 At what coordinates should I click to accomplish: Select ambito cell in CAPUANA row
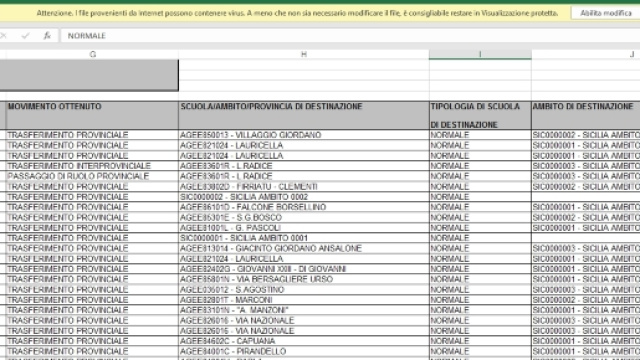pyautogui.click(x=586, y=341)
